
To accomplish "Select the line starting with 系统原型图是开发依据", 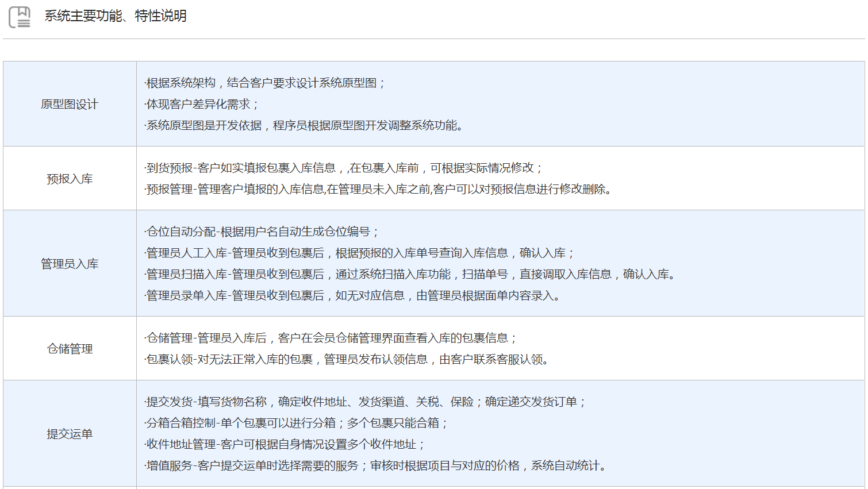I will coord(304,125).
